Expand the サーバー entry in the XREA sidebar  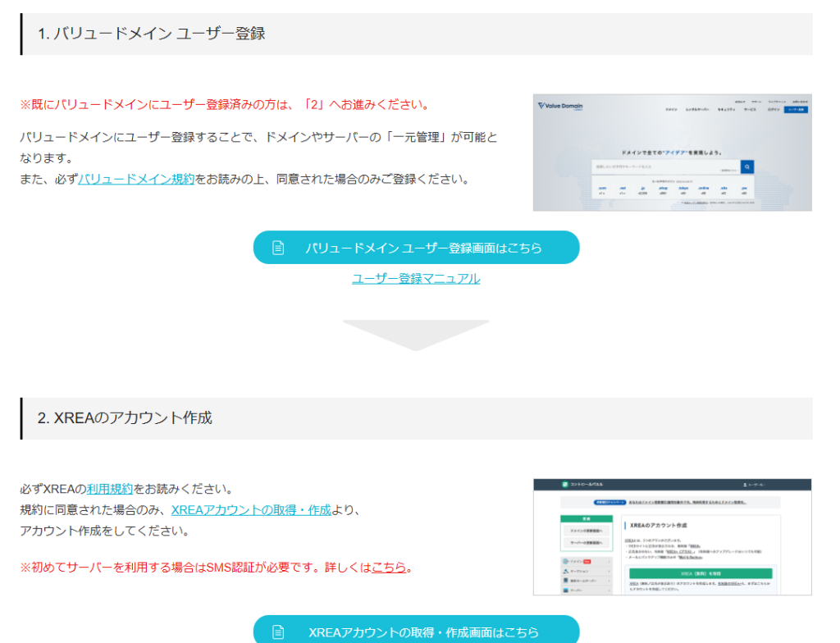tap(608, 590)
